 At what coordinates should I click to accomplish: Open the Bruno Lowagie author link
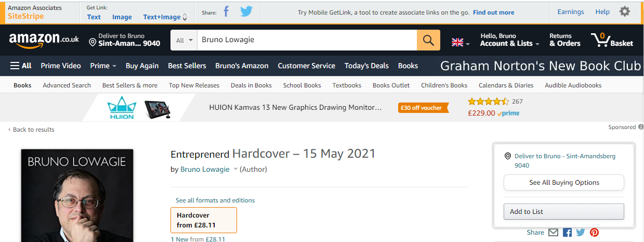(205, 169)
